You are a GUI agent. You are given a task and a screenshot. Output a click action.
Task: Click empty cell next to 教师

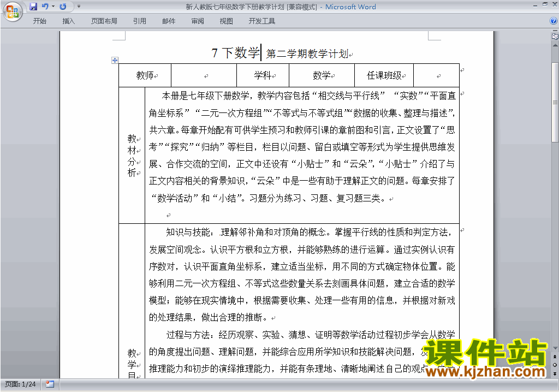point(204,75)
